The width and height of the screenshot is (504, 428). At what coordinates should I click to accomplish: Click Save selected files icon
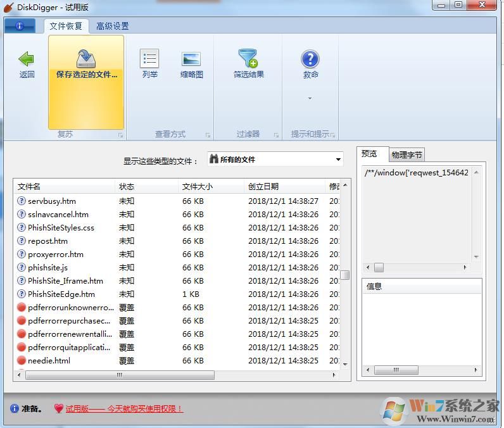pyautogui.click(x=86, y=60)
